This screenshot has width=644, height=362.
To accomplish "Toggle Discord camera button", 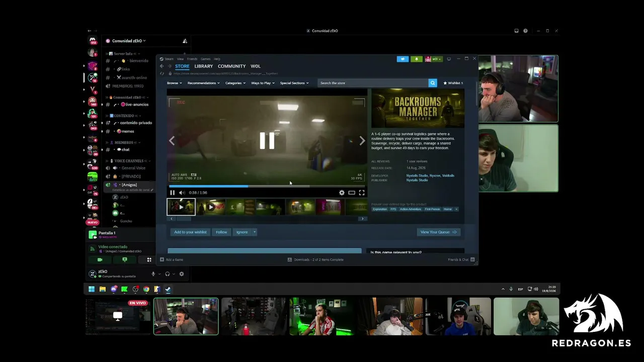I will coord(100,260).
